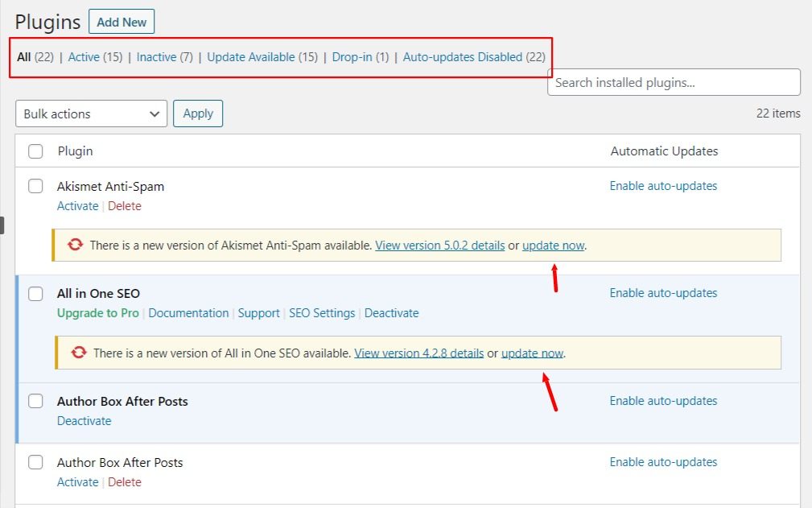Open All in One SEO Support link

[x=258, y=313]
